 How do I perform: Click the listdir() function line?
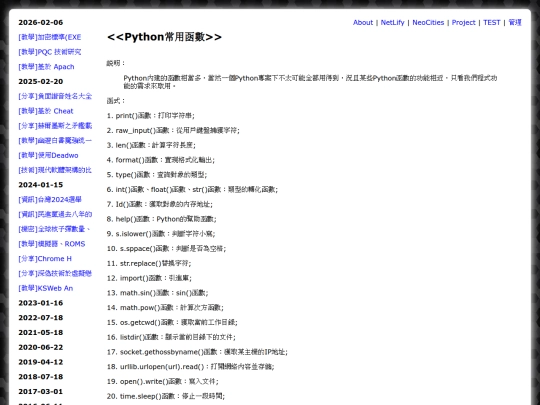[171, 338]
